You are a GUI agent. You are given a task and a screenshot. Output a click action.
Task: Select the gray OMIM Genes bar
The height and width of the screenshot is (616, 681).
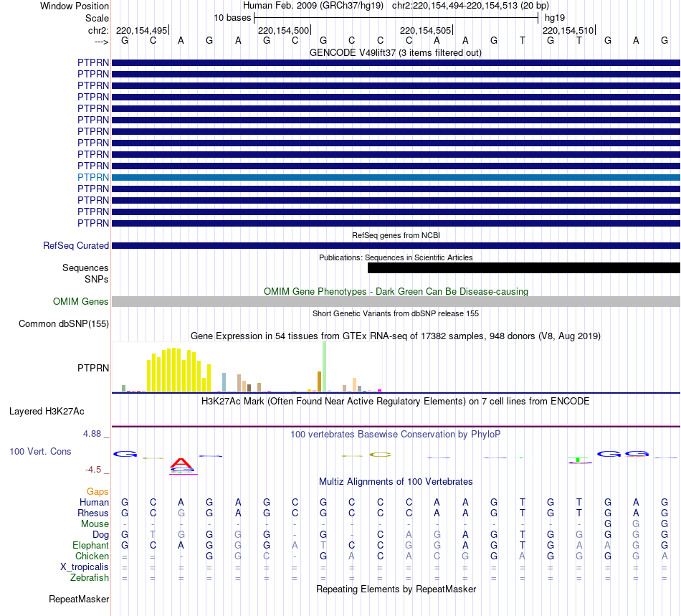[396, 301]
